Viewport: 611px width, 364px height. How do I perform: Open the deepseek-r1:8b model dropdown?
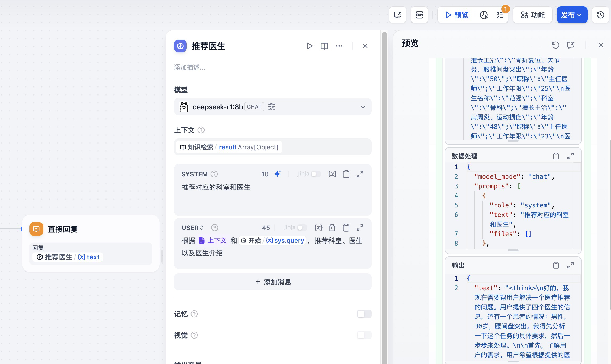363,107
